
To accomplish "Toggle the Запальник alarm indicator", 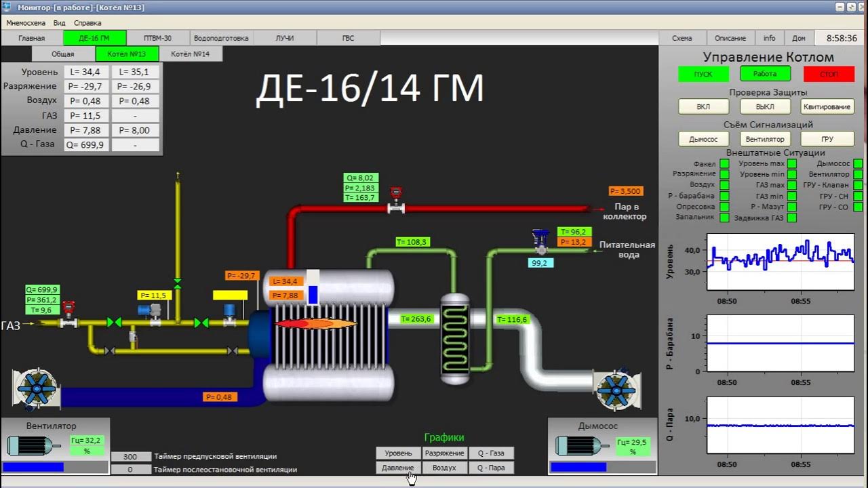I will (x=724, y=218).
